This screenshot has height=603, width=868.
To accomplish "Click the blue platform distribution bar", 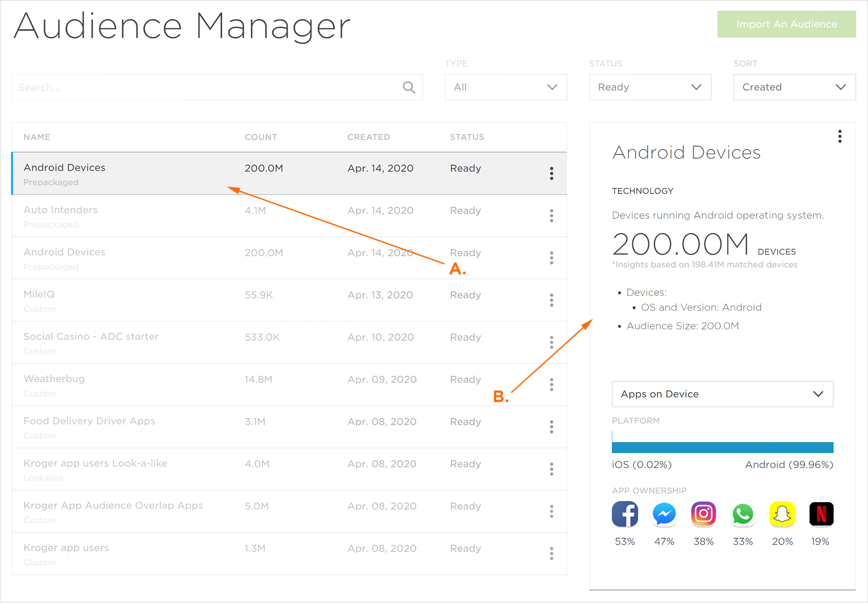I will [723, 447].
